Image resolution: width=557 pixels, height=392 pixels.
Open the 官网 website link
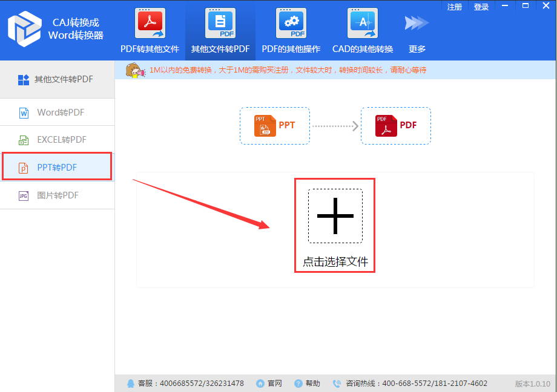(x=275, y=384)
